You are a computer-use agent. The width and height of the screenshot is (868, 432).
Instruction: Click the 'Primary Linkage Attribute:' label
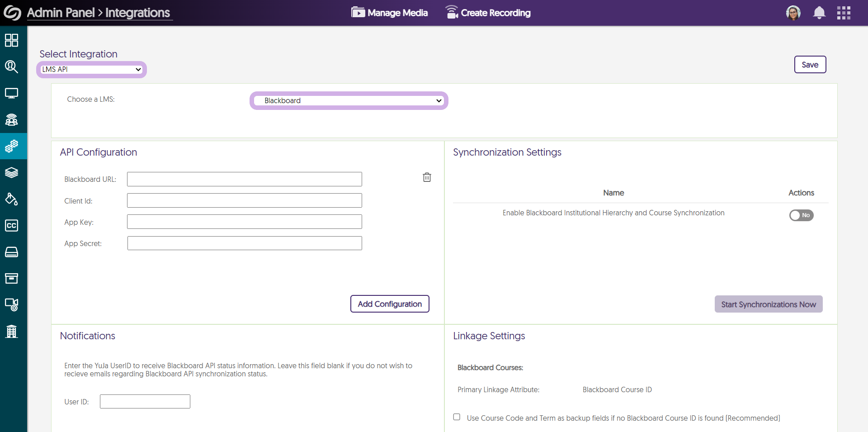(499, 390)
